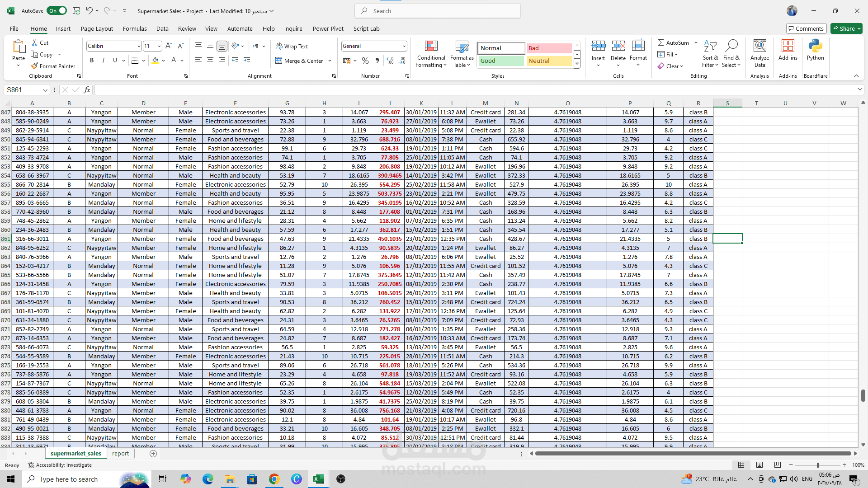Open the Formulas ribbon tab
Screen dimensions: 868x488
pos(135,28)
